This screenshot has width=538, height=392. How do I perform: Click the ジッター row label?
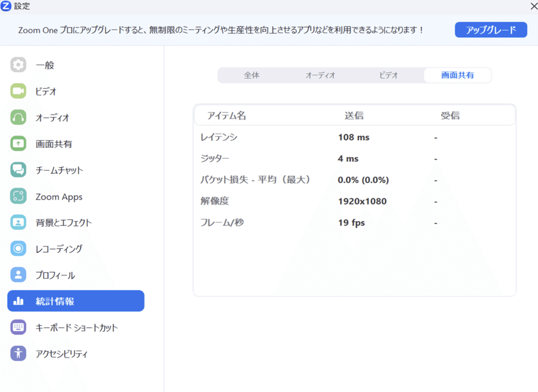click(215, 159)
